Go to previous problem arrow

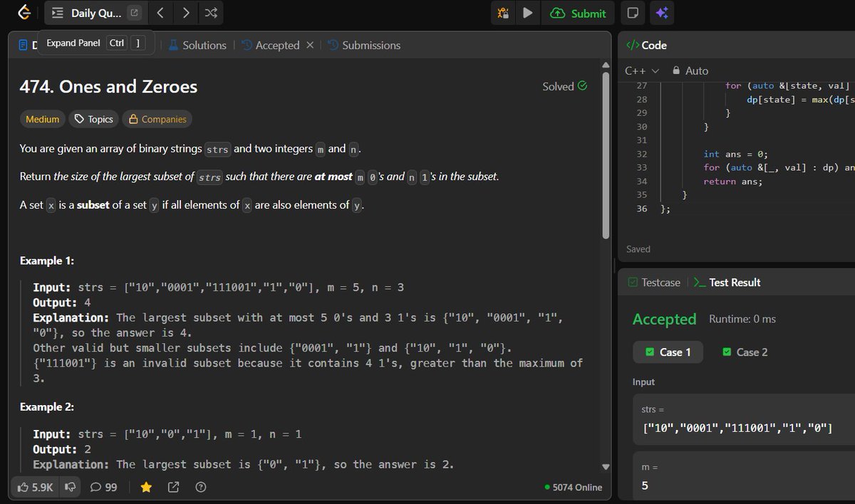[x=160, y=13]
